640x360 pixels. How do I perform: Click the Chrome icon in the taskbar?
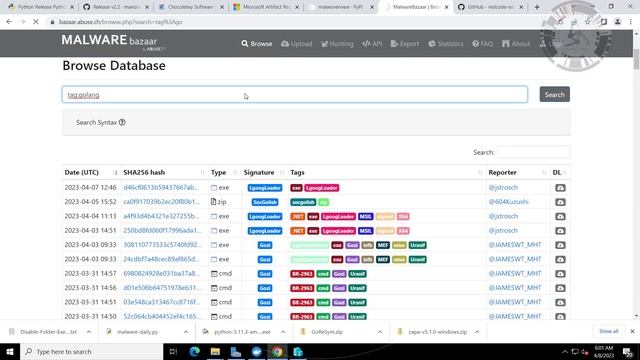point(277,351)
